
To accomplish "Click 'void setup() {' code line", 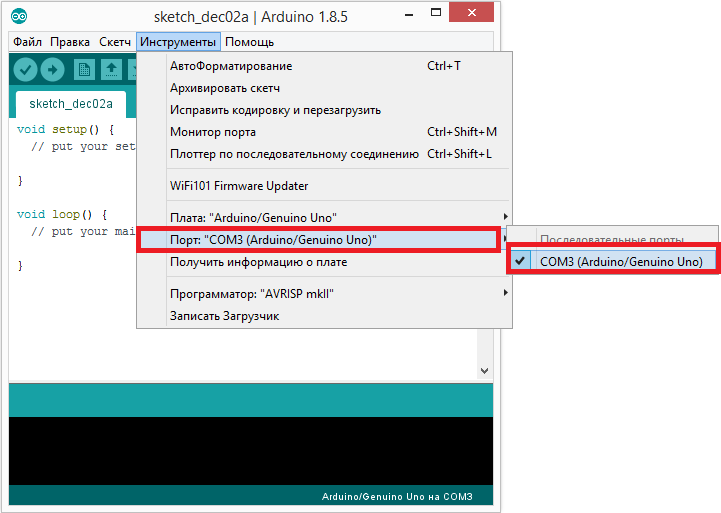I will (x=65, y=130).
